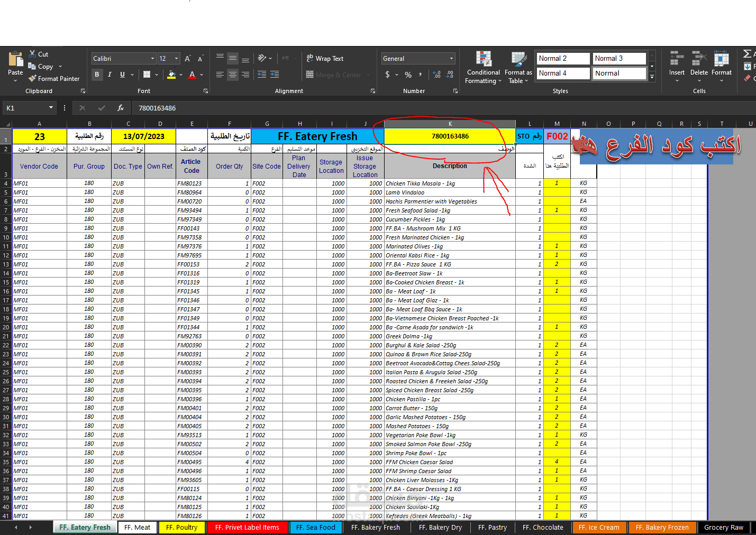Delete cells using the Delete button
Image resolution: width=756 pixels, height=535 pixels.
click(x=699, y=67)
